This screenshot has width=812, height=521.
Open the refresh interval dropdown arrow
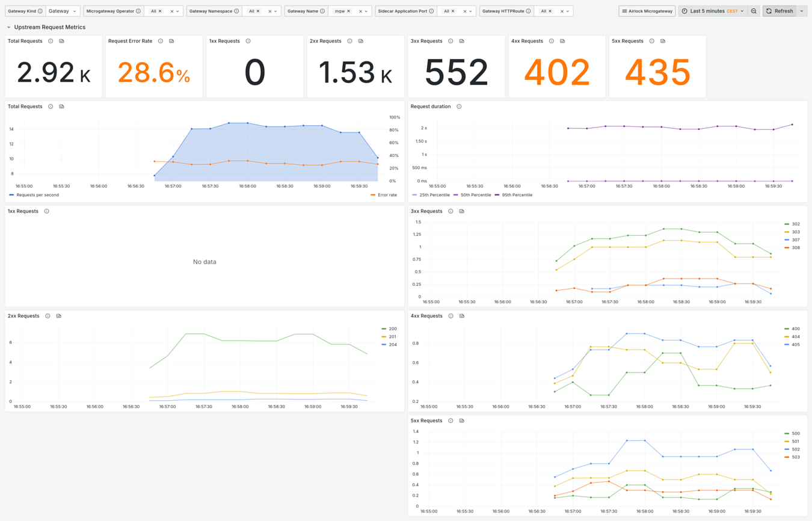(x=802, y=11)
